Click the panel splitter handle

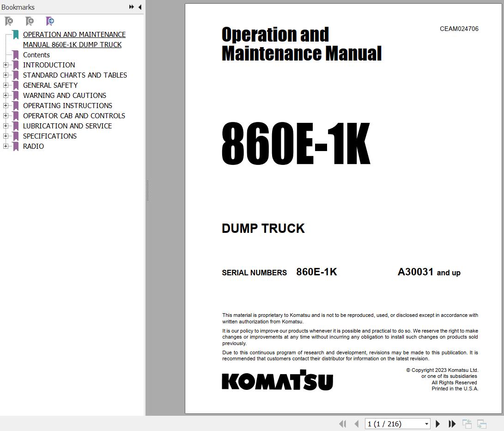click(147, 190)
